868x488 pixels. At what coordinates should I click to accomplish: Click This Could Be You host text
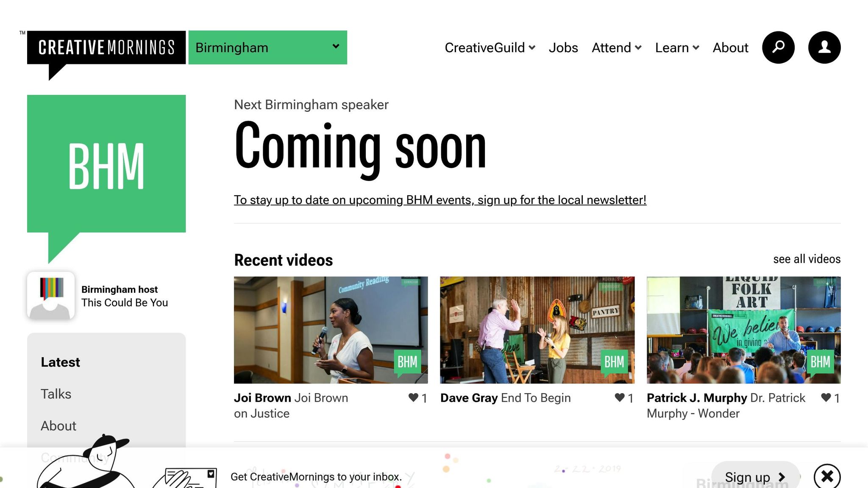125,302
